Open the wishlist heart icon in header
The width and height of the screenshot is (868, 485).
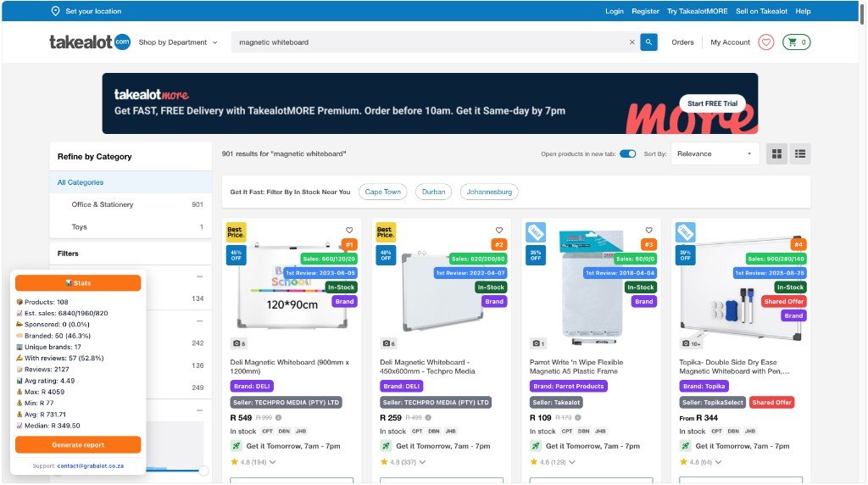[x=766, y=42]
